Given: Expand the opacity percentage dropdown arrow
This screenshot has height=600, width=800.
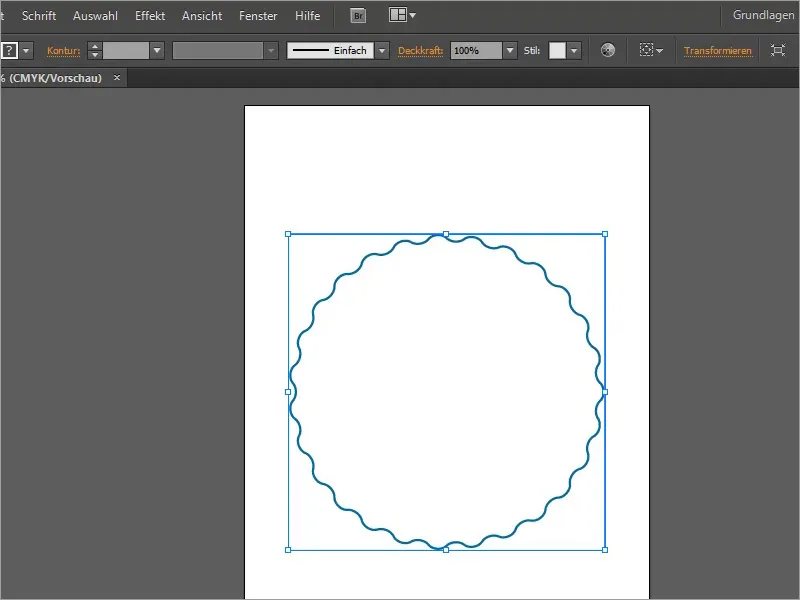Looking at the screenshot, I should click(510, 51).
